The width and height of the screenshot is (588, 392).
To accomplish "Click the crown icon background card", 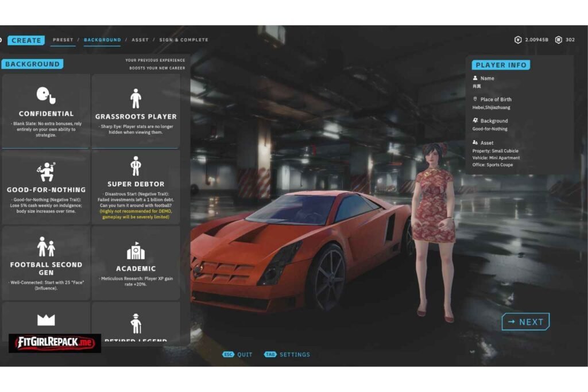I will [46, 320].
